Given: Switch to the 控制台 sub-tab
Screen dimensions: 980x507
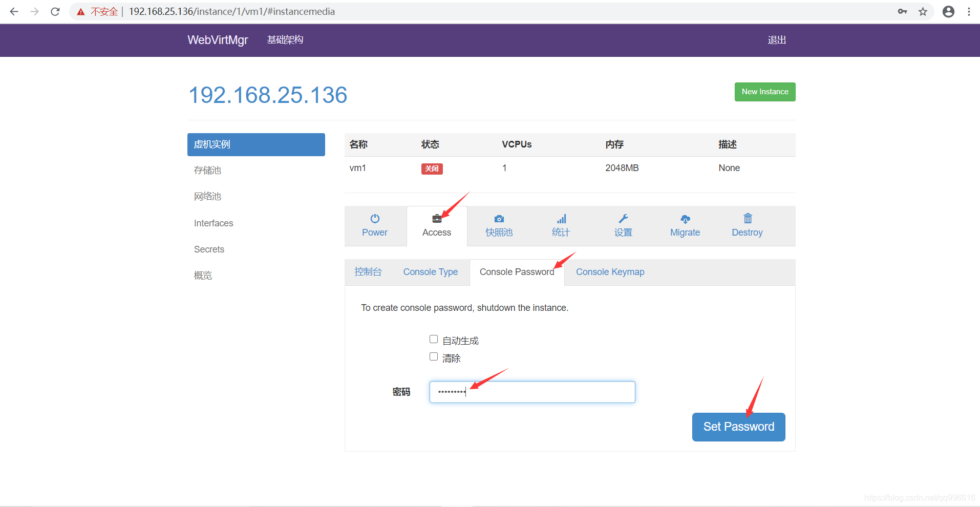Looking at the screenshot, I should coord(368,272).
